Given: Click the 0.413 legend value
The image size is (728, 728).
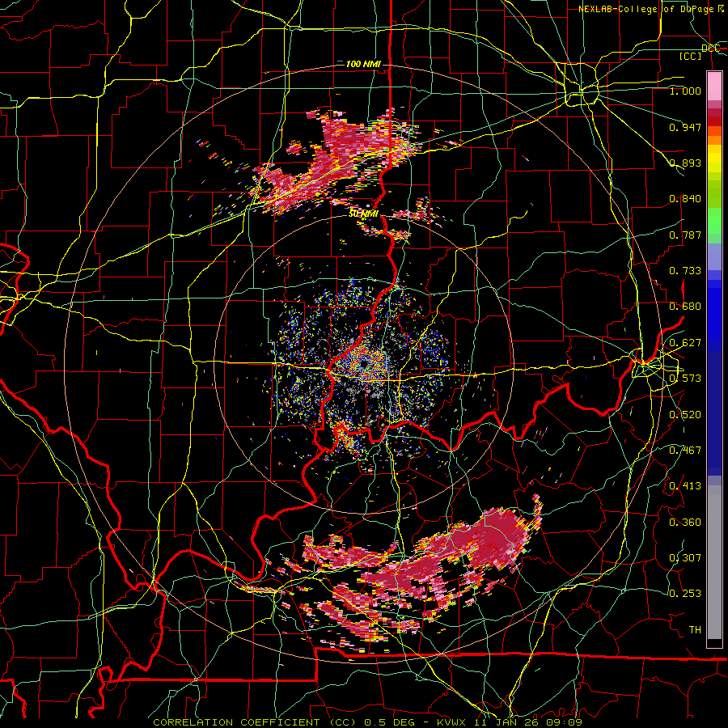Looking at the screenshot, I should tap(685, 486).
